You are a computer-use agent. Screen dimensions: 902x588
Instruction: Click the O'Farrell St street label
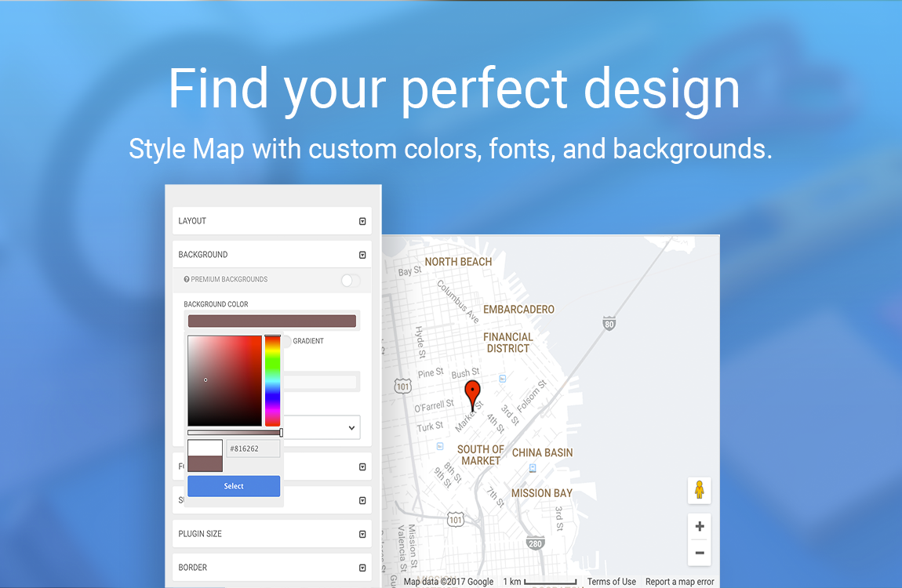coord(435,406)
